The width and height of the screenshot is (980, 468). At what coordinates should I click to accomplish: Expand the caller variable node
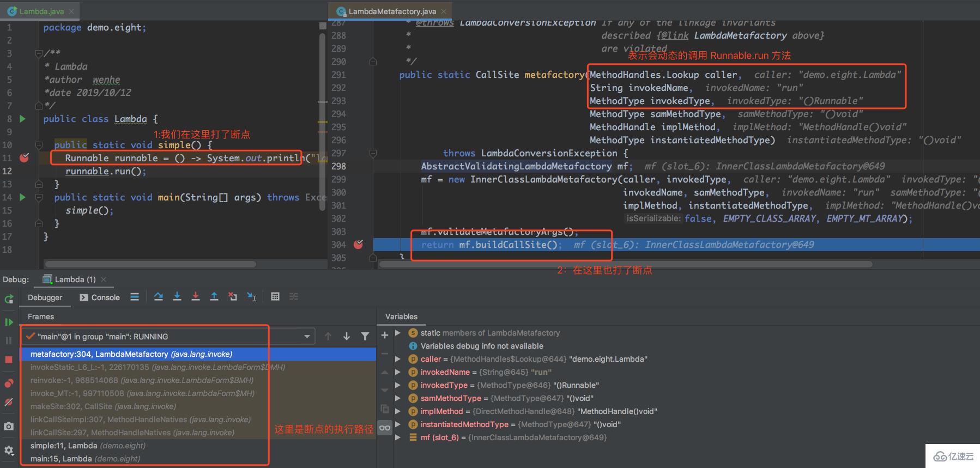[x=398, y=359]
